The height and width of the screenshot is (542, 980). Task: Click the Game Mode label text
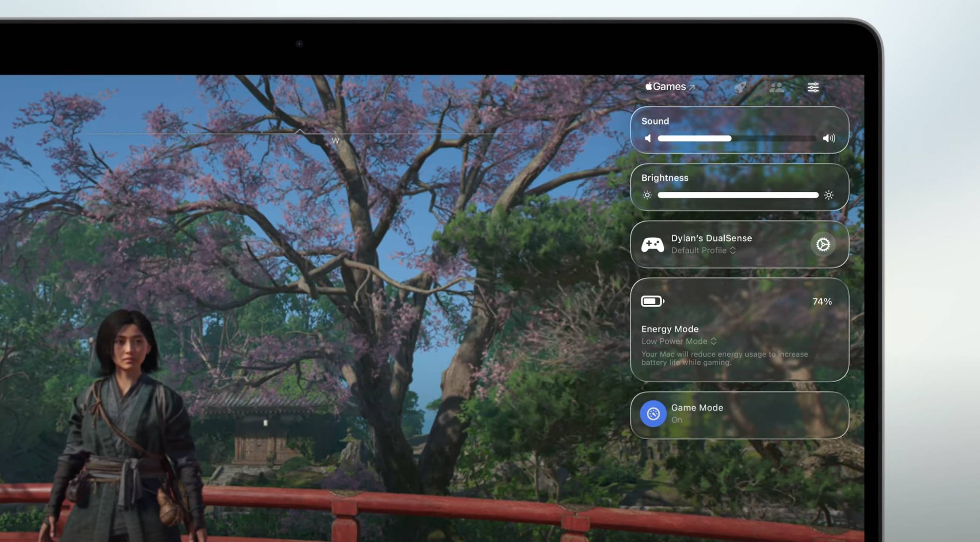point(697,408)
